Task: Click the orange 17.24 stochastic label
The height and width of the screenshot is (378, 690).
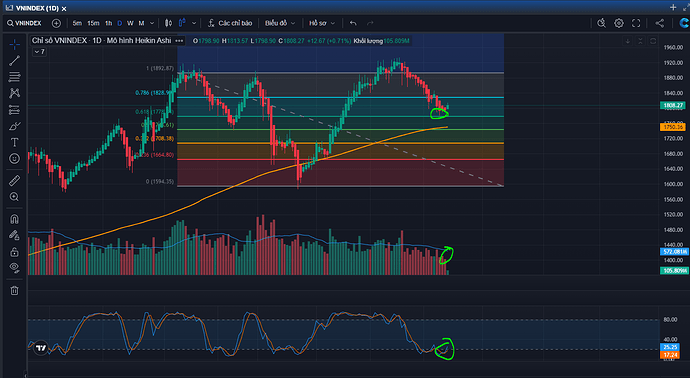Action: (x=669, y=354)
